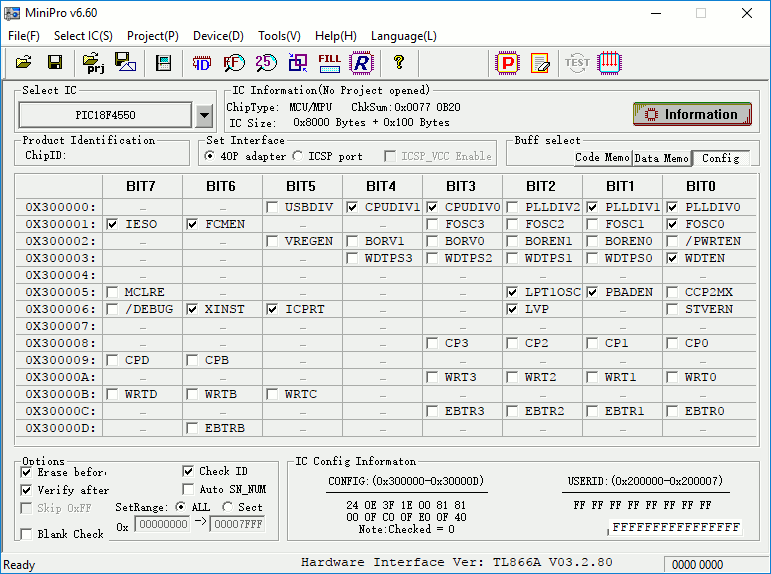771x574 pixels.
Task: Click the USERID value input field
Action: [x=676, y=527]
